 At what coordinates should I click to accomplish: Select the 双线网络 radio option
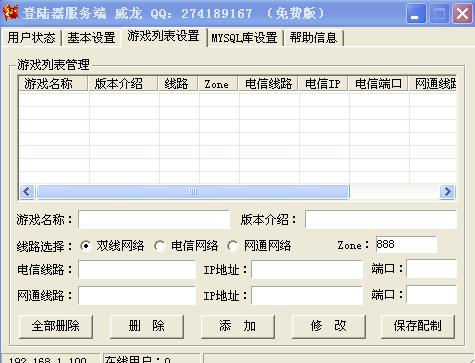(85, 246)
